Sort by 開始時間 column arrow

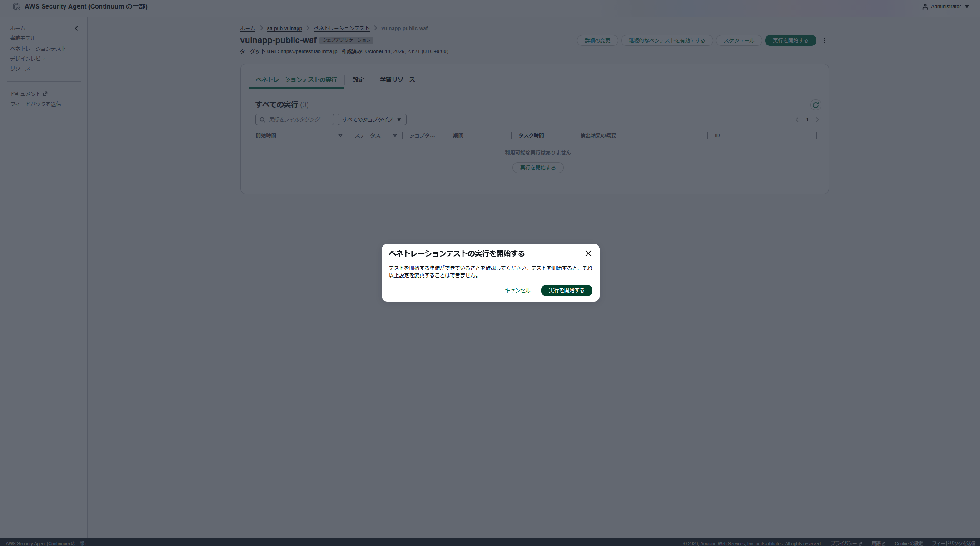pos(340,135)
